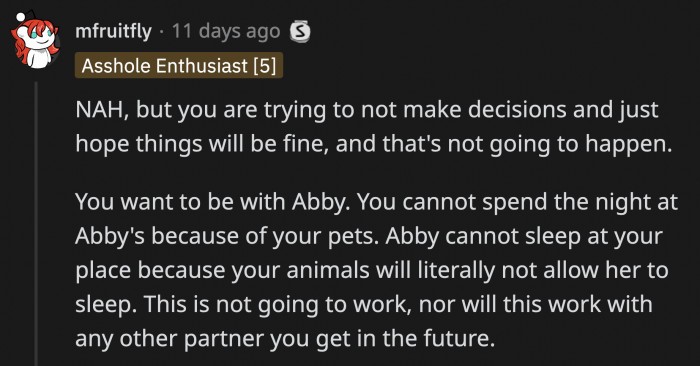Click the words "This is not going to work"

pyautogui.click(x=278, y=305)
